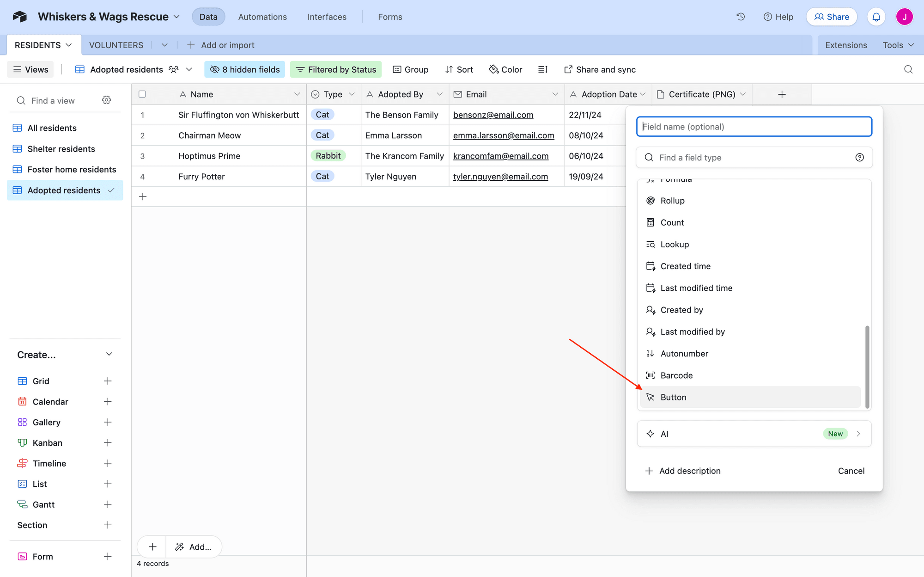The image size is (924, 577).
Task: Expand the RESIDENTS table menu
Action: [69, 44]
